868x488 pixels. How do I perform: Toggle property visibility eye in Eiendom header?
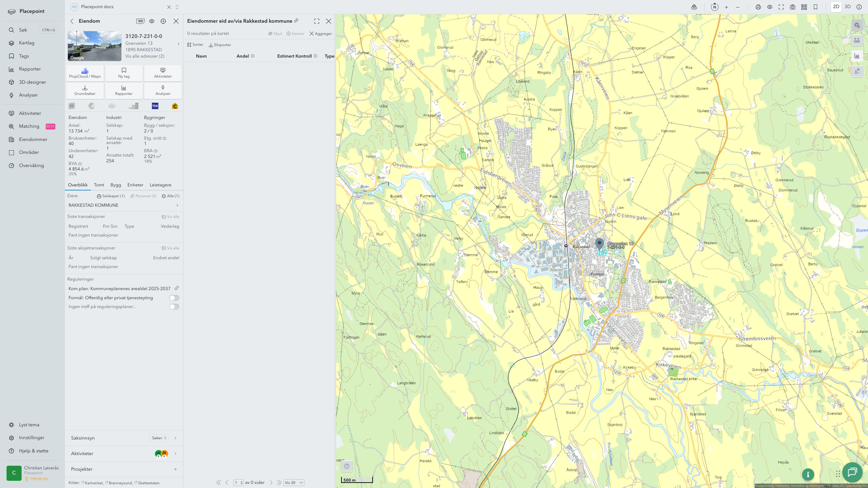coord(152,21)
